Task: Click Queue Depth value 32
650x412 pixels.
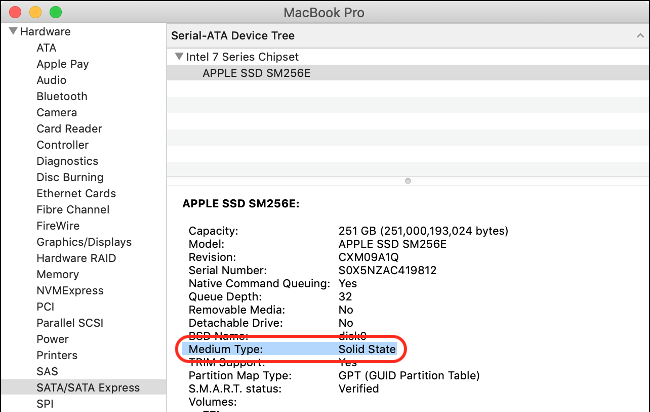Action: point(345,297)
